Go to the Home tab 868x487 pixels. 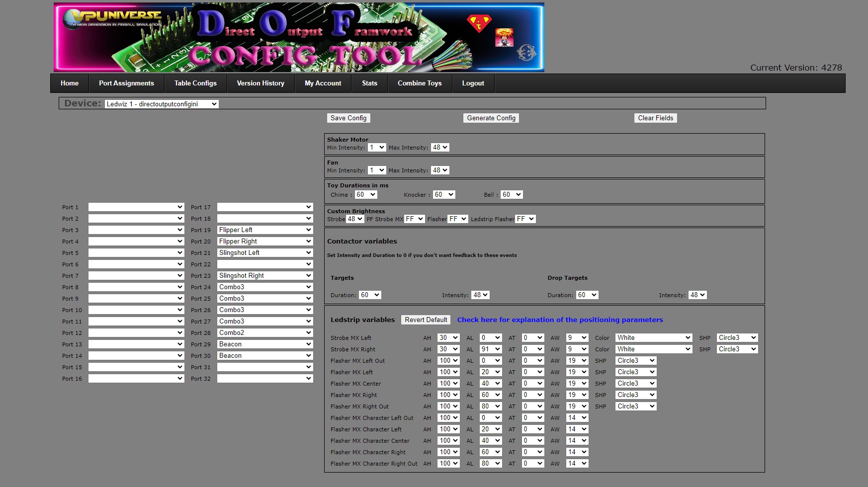69,83
